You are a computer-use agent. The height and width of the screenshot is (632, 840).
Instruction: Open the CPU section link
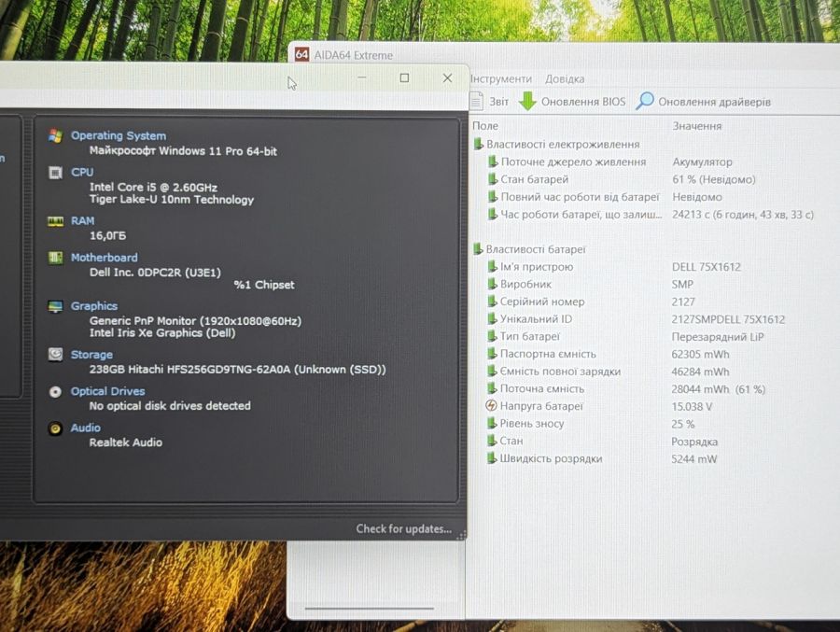82,172
